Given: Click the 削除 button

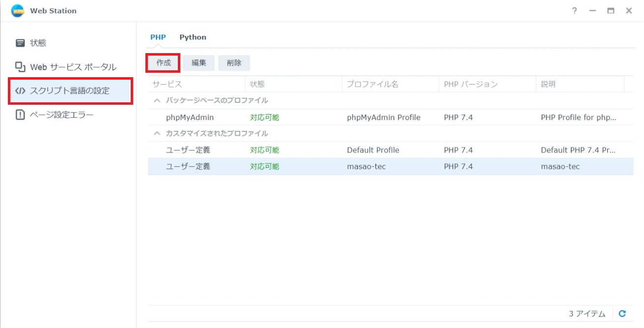Looking at the screenshot, I should [234, 62].
